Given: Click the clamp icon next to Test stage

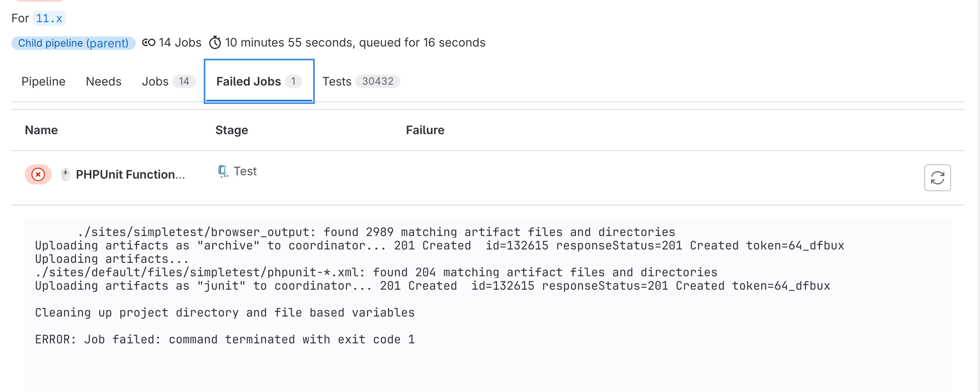Looking at the screenshot, I should [223, 171].
